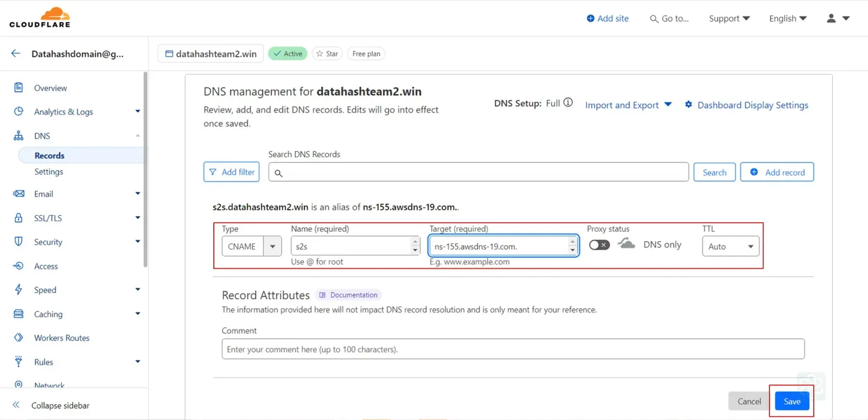Expand the SSL/TLS section

pos(138,218)
